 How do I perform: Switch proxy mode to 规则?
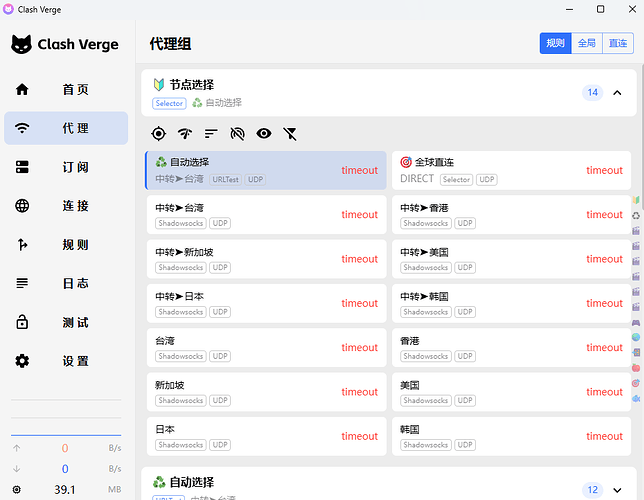555,43
